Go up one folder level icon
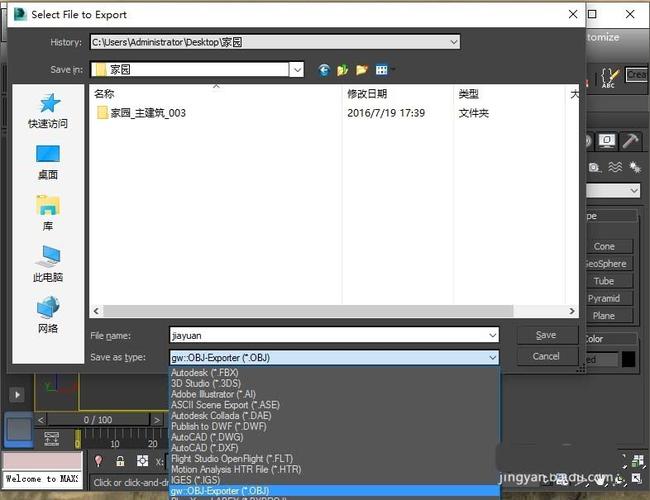 coord(342,70)
